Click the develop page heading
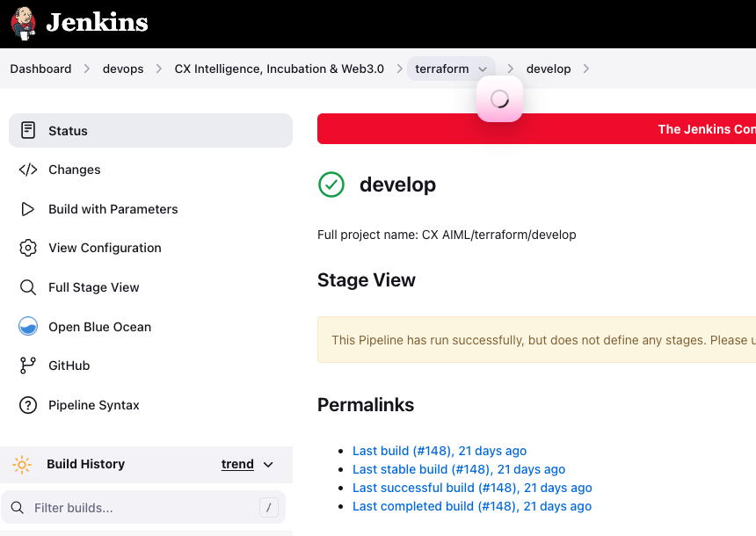Screen dimensions: 756x536 coord(397,185)
